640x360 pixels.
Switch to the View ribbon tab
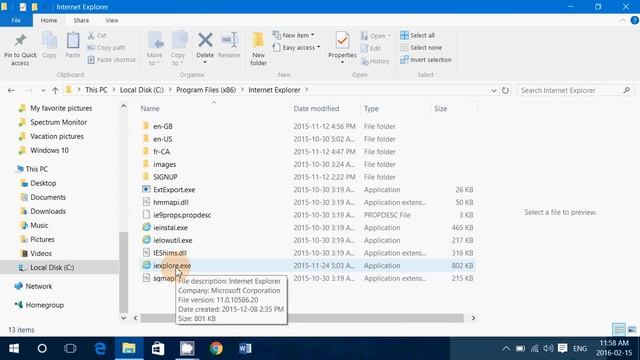(111, 20)
